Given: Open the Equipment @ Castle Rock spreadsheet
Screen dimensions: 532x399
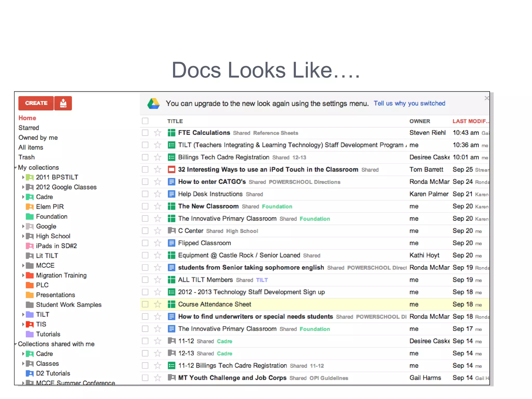Looking at the screenshot, I should coord(239,255).
